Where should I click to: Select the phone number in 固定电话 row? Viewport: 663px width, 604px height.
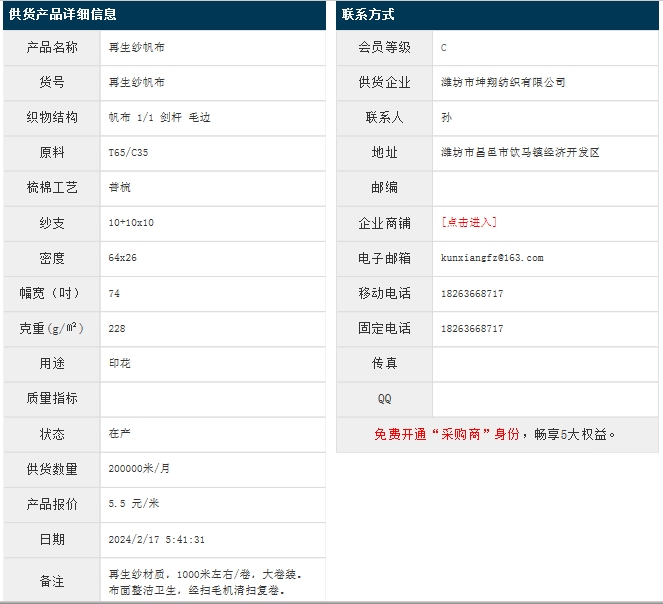pyautogui.click(x=472, y=328)
